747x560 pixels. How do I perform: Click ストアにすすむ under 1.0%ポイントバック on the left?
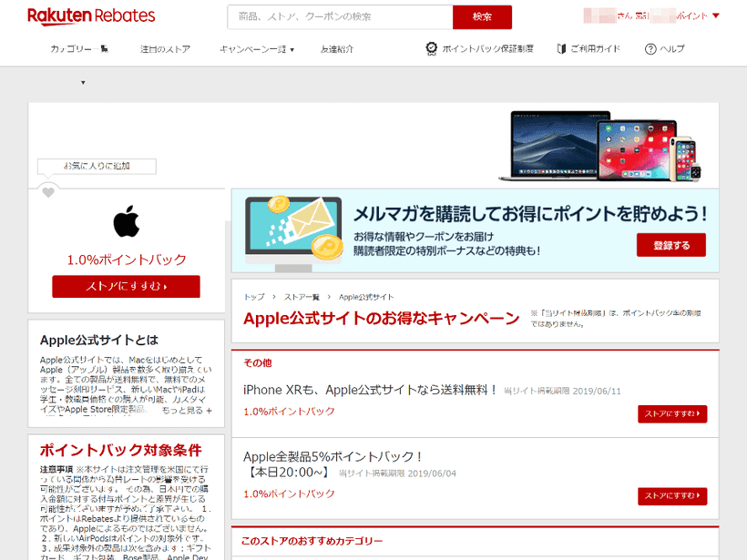pyautogui.click(x=127, y=286)
